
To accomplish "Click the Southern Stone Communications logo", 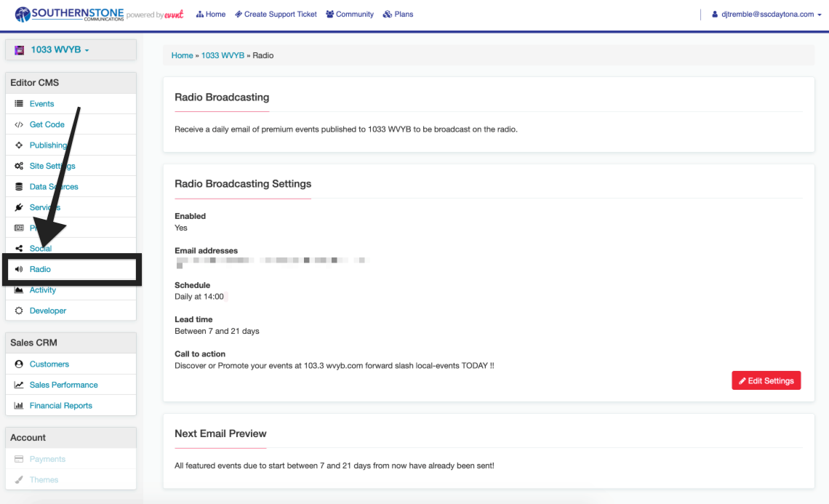I will pos(69,15).
